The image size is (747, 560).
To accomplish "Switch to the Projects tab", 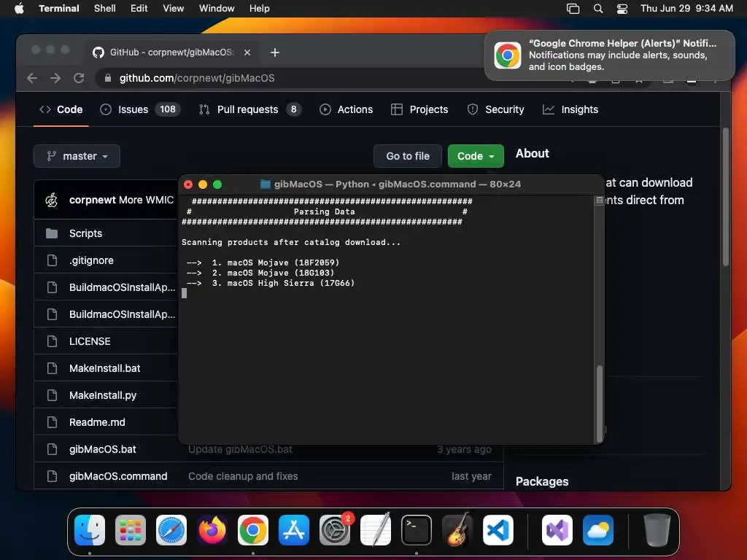I will (x=419, y=109).
